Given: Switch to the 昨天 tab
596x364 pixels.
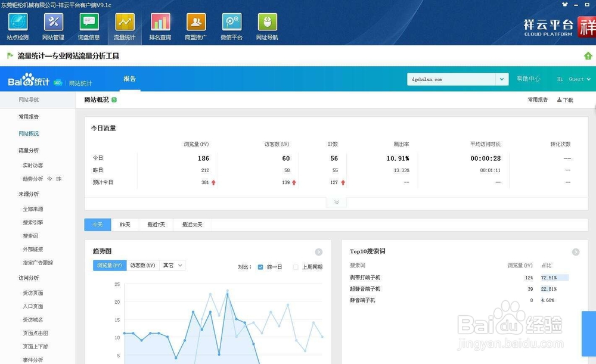Looking at the screenshot, I should tap(125, 225).
